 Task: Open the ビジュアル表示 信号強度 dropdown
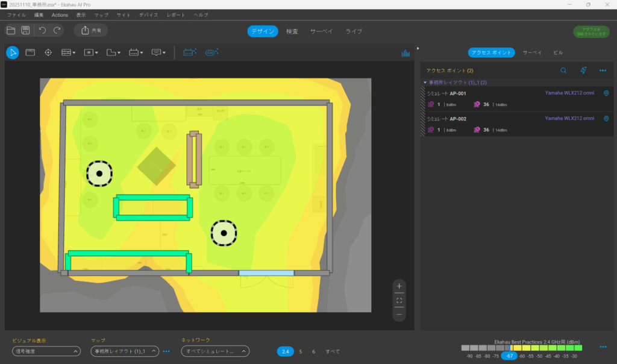(x=46, y=351)
